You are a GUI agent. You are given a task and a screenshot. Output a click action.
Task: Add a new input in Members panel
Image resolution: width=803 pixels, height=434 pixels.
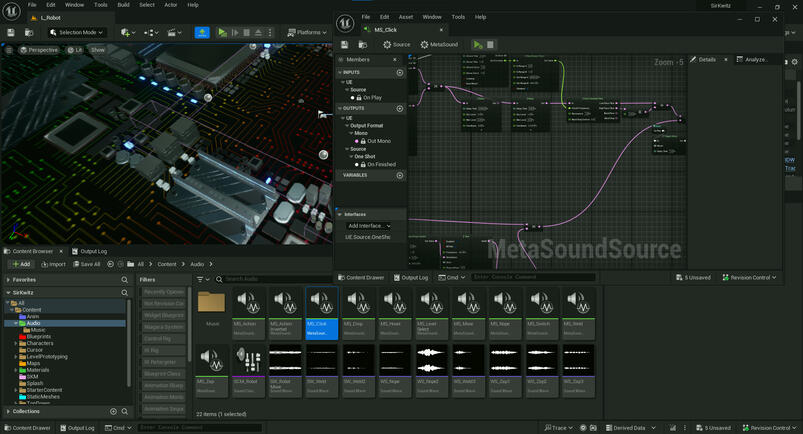point(399,73)
